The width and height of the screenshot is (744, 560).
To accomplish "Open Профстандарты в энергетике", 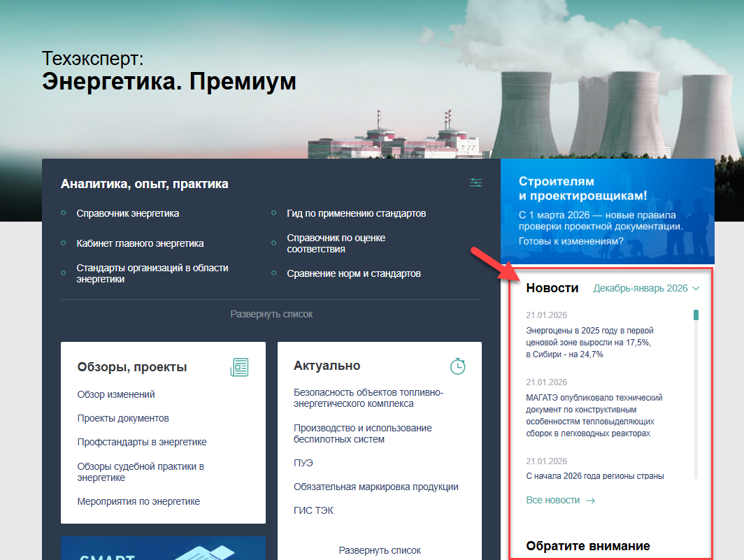I will tap(142, 442).
